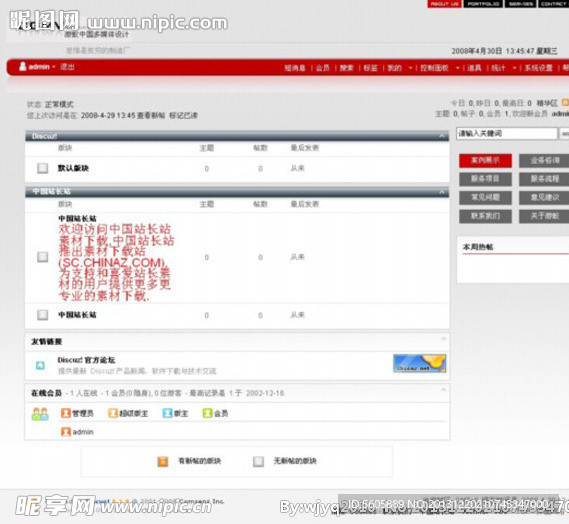Click the forum status icon beside 默认版块
This screenshot has height=524, width=569.
pos(42,168)
